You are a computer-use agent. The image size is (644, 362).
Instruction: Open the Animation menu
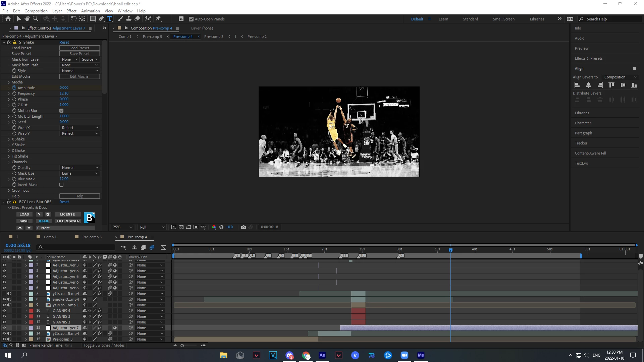tap(90, 11)
